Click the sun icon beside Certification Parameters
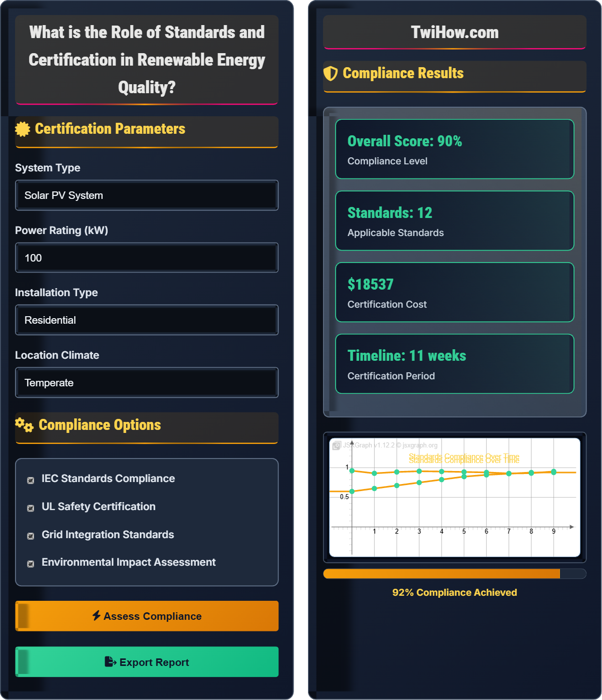 point(23,129)
